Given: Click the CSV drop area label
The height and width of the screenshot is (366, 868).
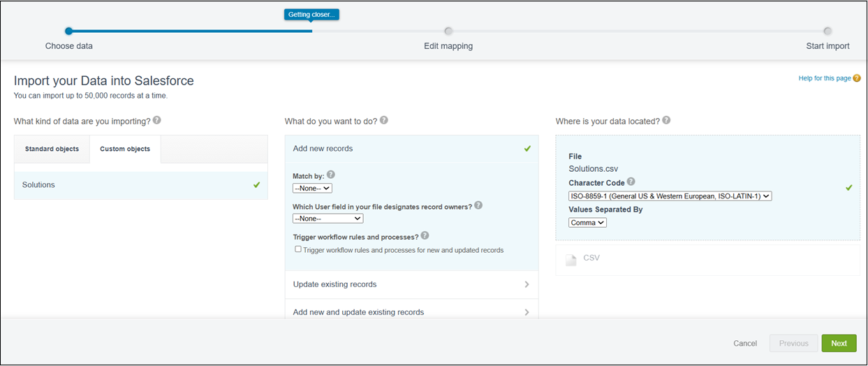Looking at the screenshot, I should (x=591, y=258).
